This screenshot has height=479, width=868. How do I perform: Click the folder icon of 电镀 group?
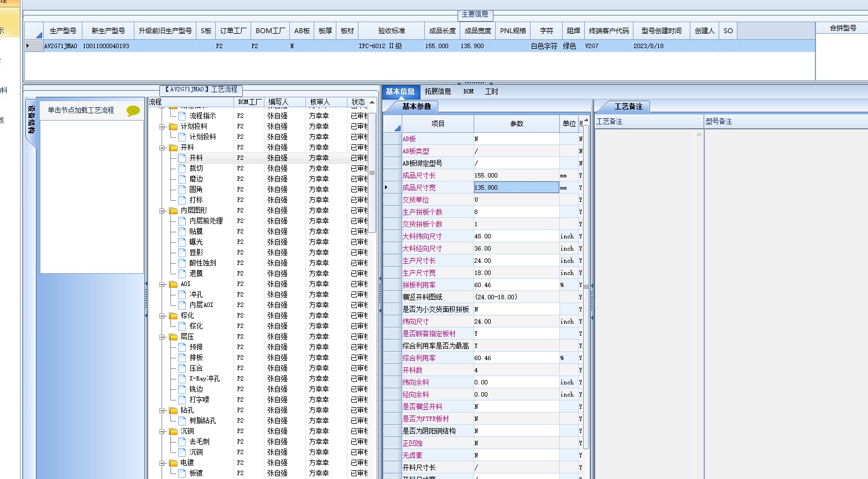(173, 462)
